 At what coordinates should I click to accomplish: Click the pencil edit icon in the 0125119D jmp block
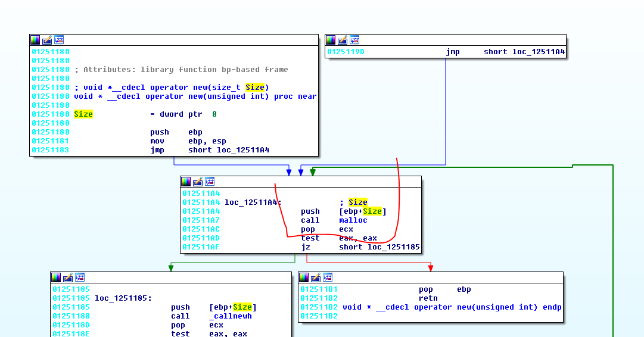point(343,40)
